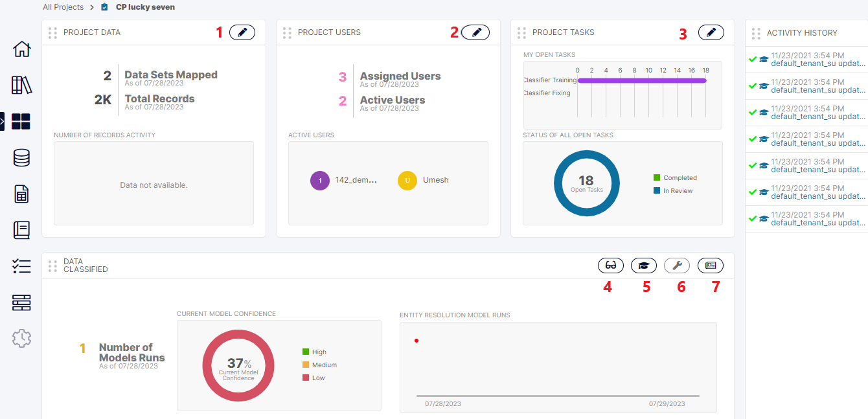
Task: Click the purple Classifier Training bar
Action: 641,80
